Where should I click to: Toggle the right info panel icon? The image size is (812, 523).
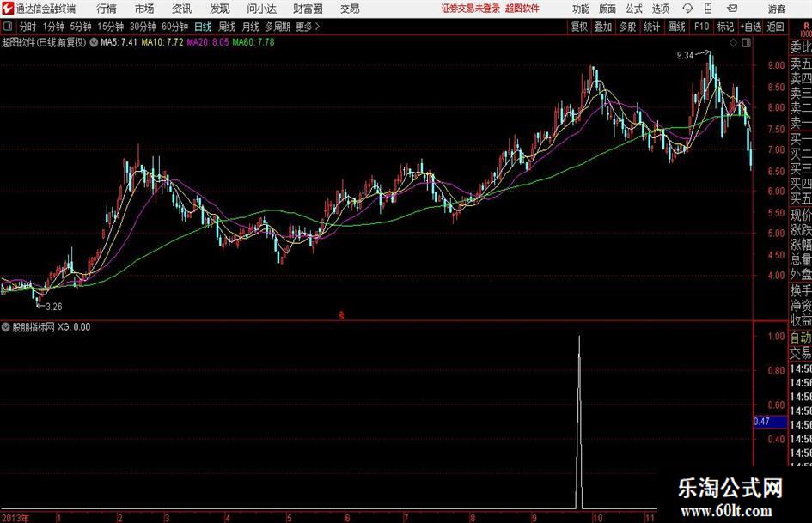[x=746, y=43]
